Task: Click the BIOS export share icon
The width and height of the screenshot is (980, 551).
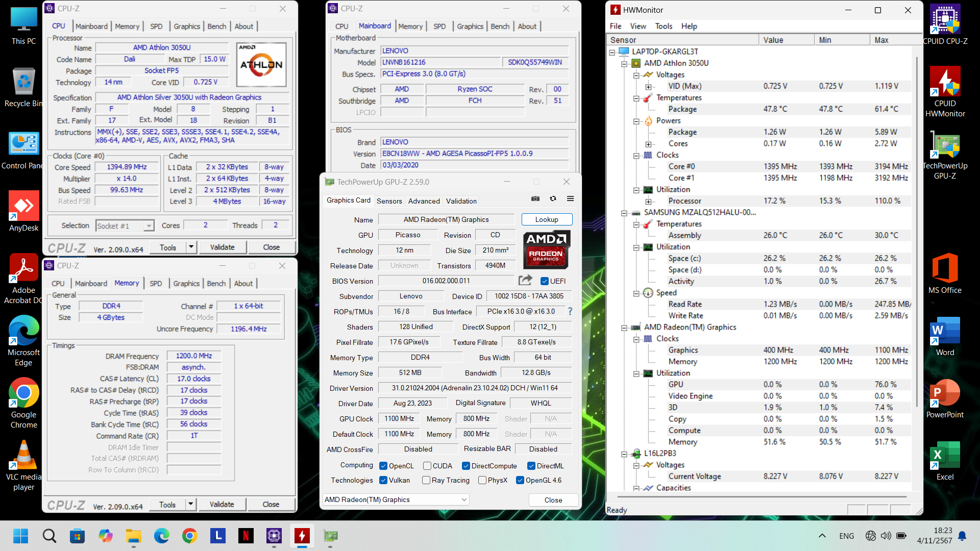Action: point(525,280)
